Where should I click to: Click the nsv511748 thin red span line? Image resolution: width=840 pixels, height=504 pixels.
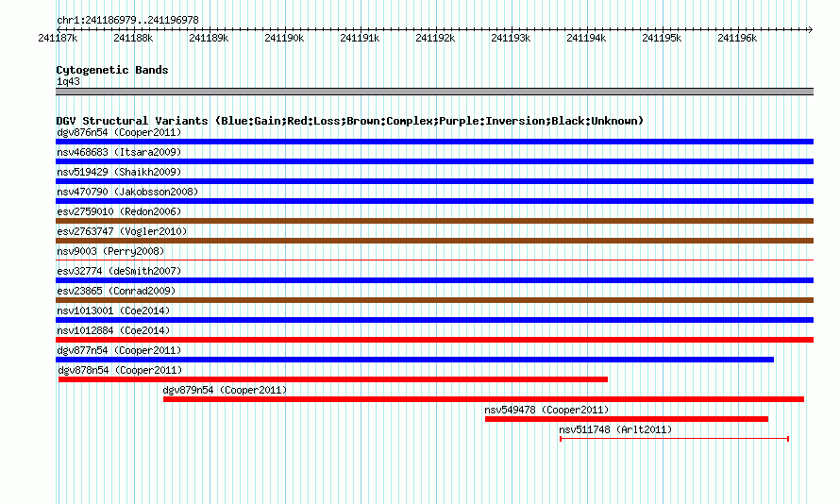(x=674, y=439)
